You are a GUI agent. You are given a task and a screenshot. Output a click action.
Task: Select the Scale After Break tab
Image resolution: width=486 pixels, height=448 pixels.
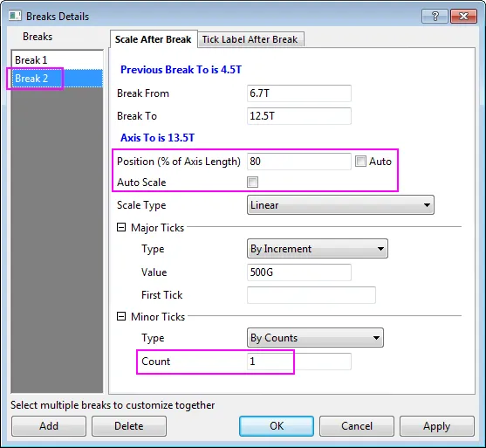[x=153, y=39]
